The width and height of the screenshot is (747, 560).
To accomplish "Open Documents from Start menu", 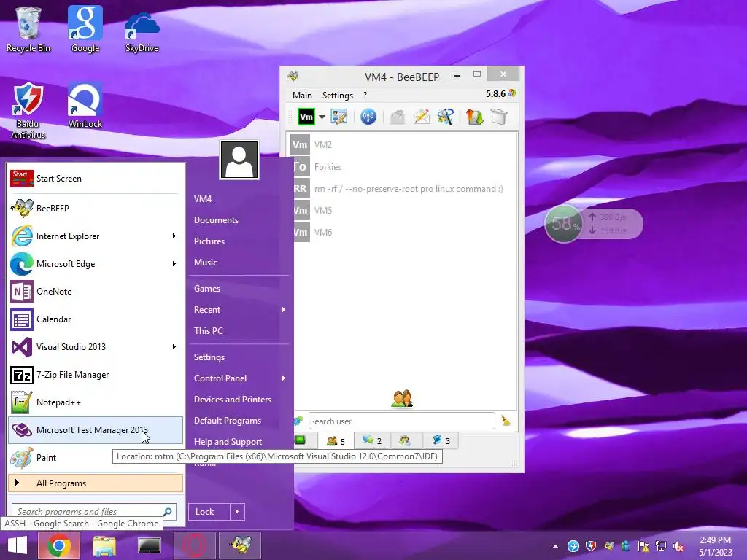I will click(x=216, y=220).
